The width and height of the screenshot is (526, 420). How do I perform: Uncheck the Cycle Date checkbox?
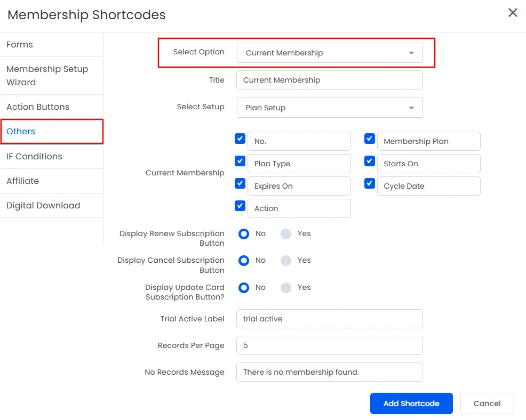click(369, 183)
